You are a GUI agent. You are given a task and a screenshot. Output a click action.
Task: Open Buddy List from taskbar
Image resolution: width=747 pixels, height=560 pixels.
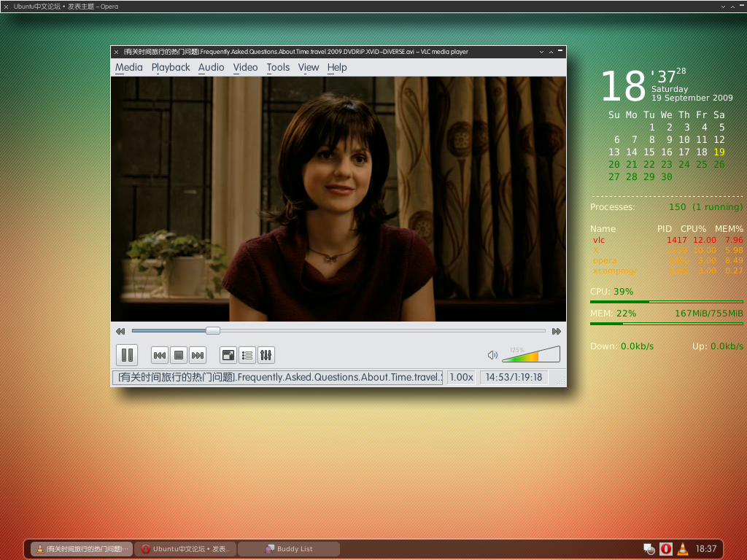tap(289, 548)
